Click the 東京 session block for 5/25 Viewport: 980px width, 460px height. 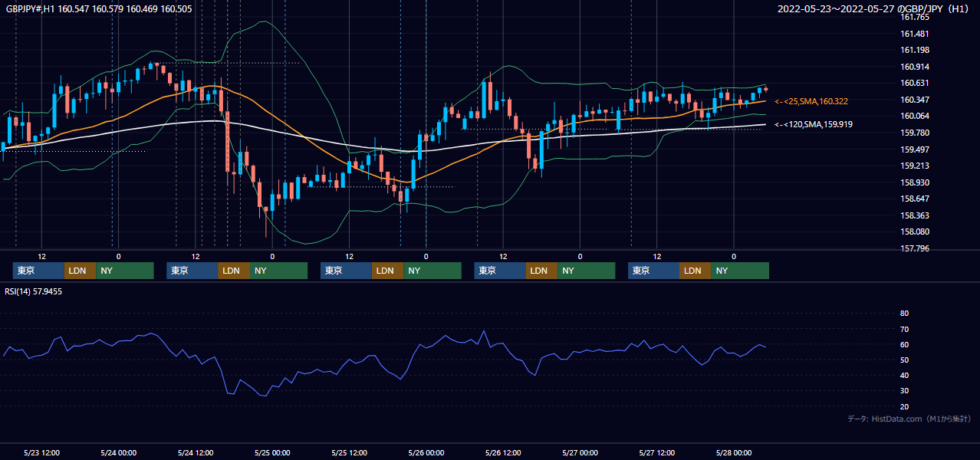[x=346, y=271]
